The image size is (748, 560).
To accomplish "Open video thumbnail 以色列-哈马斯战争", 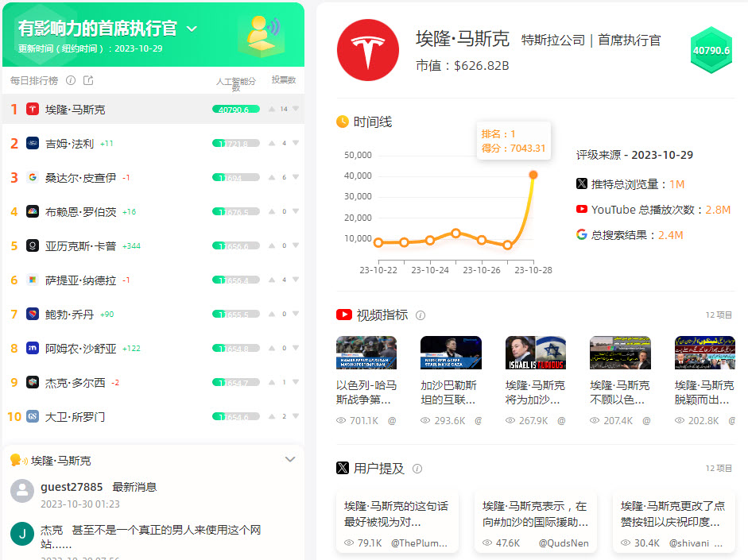I will [366, 353].
